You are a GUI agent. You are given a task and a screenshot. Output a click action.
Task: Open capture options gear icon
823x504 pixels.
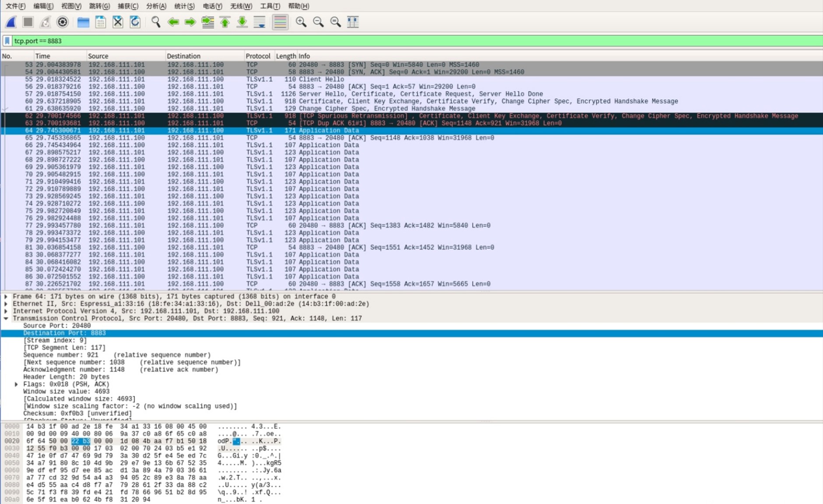(x=63, y=22)
